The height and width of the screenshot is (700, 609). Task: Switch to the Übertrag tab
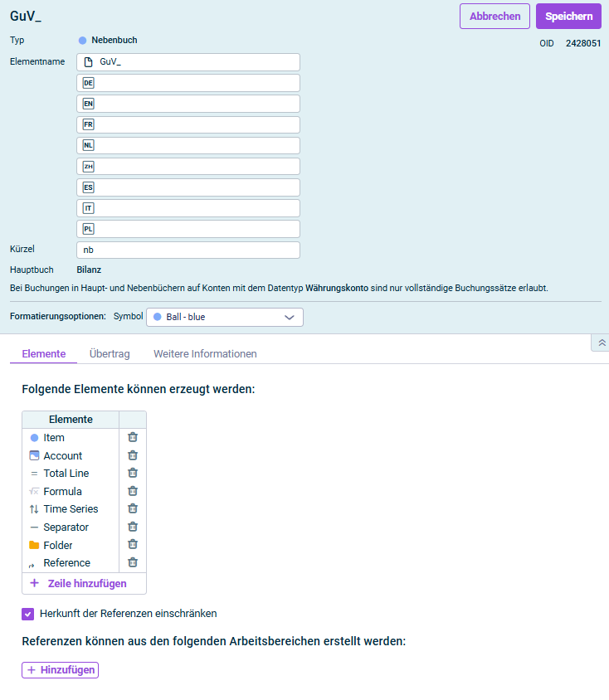point(110,354)
